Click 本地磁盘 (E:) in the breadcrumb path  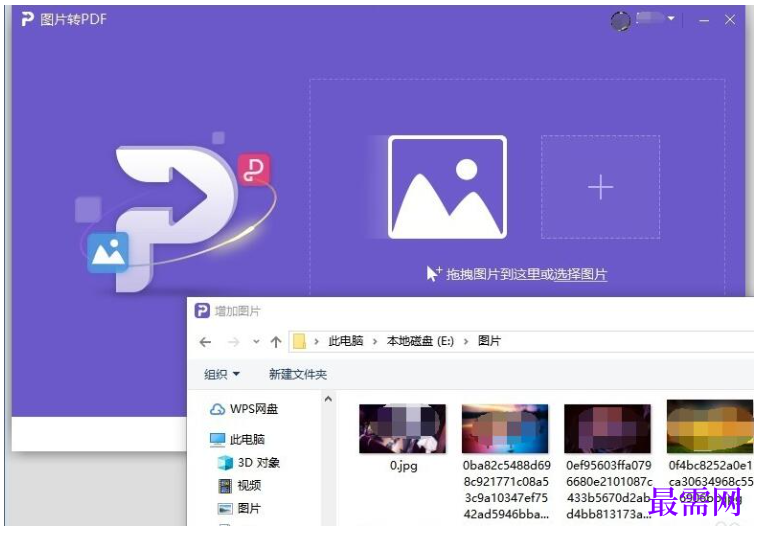(420, 341)
